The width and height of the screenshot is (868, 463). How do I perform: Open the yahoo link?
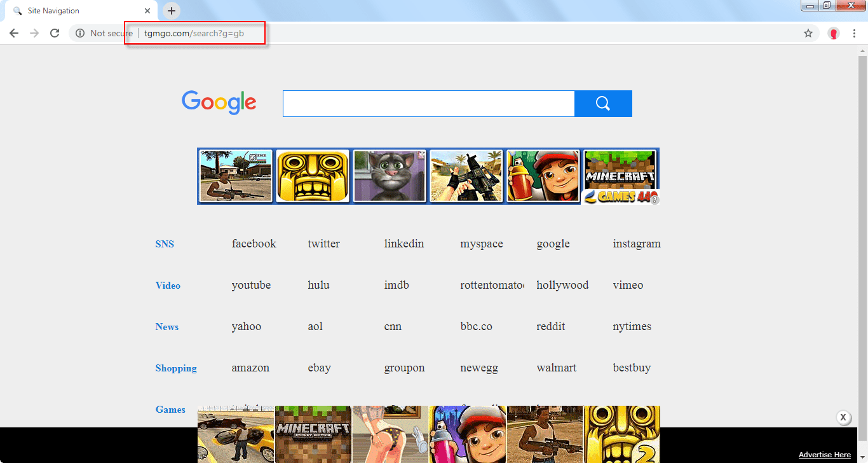(247, 326)
